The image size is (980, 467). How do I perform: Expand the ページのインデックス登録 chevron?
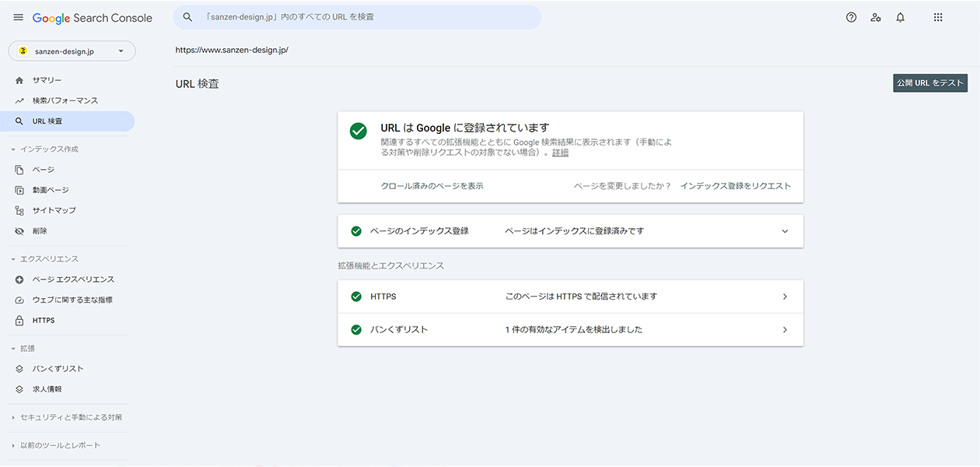[x=785, y=231]
